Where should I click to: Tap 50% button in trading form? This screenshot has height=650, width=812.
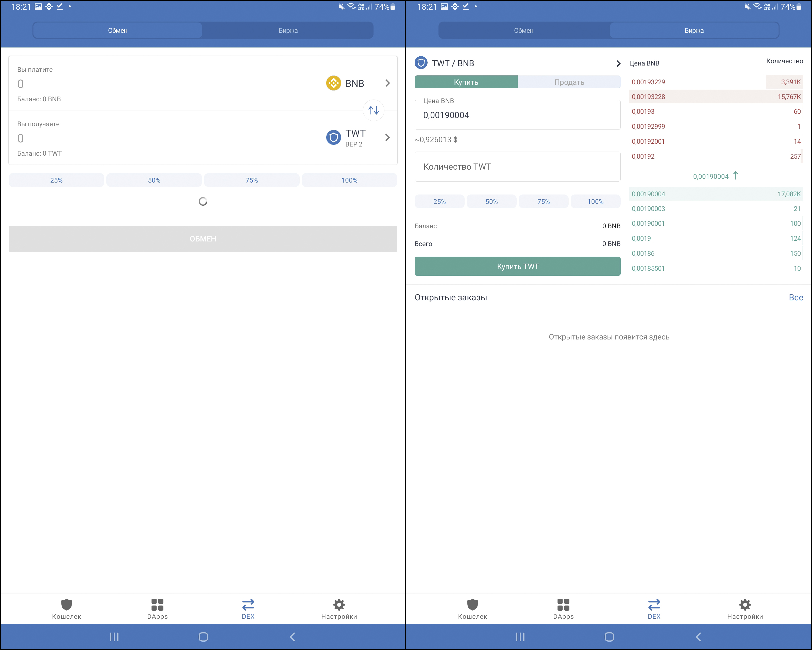tap(492, 202)
